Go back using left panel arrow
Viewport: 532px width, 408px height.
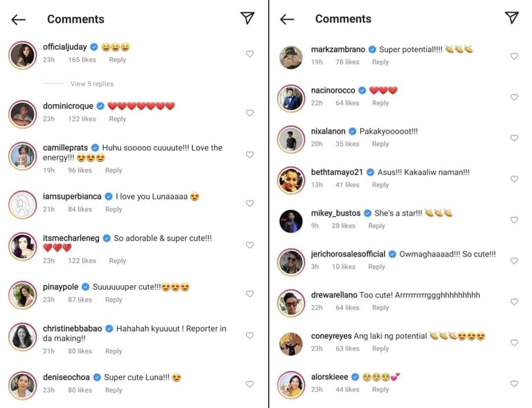(18, 19)
